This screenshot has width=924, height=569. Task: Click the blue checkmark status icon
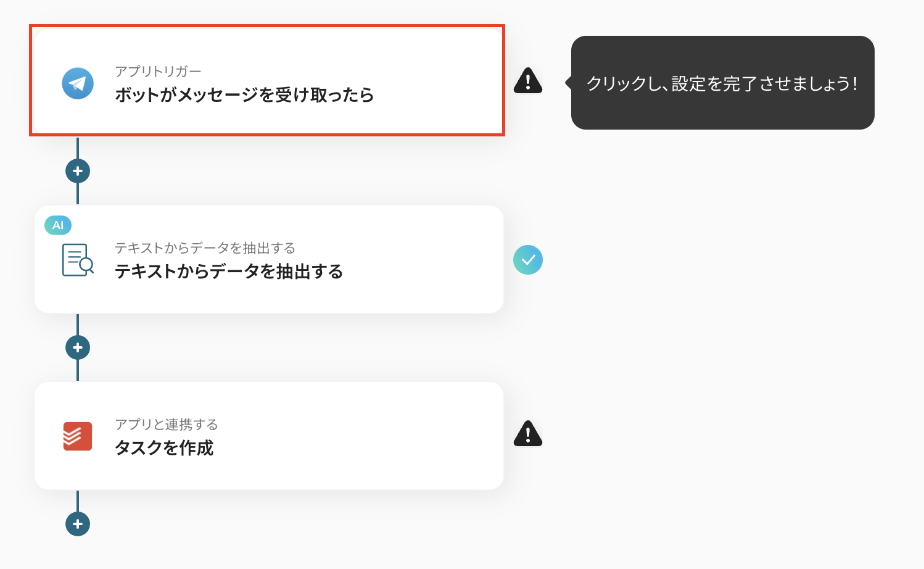(528, 260)
